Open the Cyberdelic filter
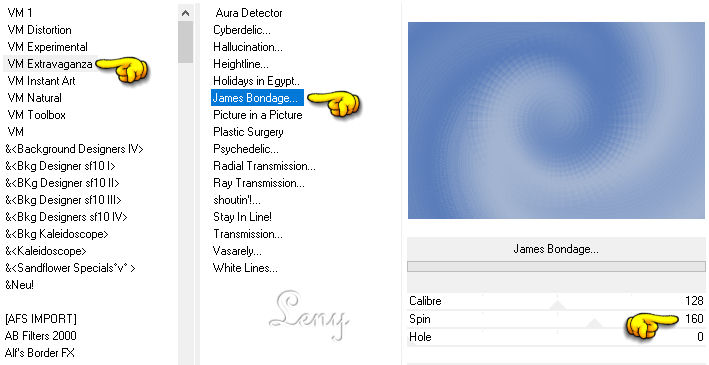This screenshot has height=365, width=709. click(242, 30)
